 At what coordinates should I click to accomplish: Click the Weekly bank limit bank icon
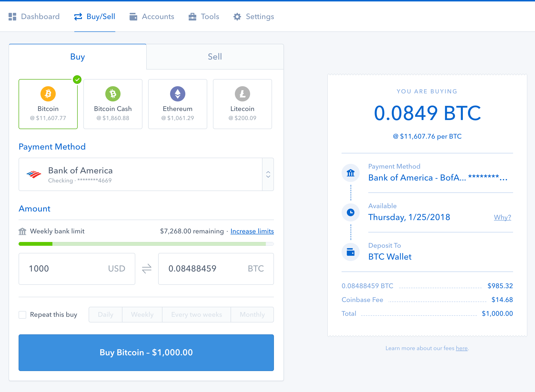coord(22,231)
